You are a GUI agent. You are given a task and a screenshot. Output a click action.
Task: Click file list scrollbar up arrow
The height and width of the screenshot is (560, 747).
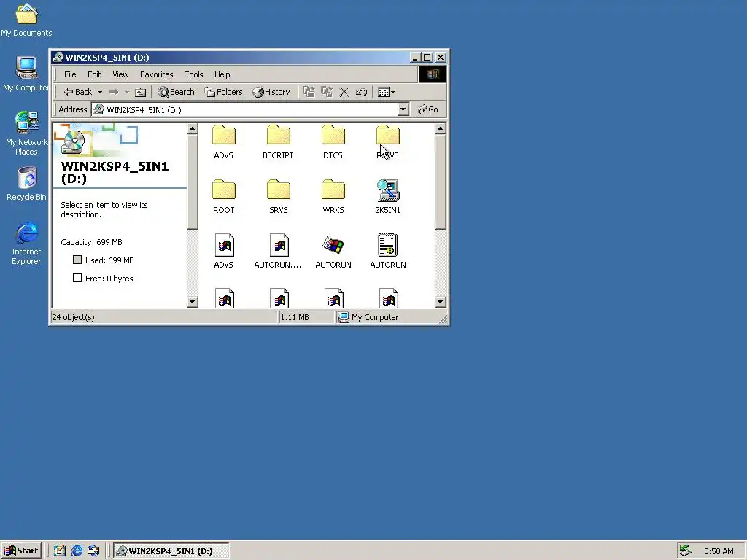point(440,128)
